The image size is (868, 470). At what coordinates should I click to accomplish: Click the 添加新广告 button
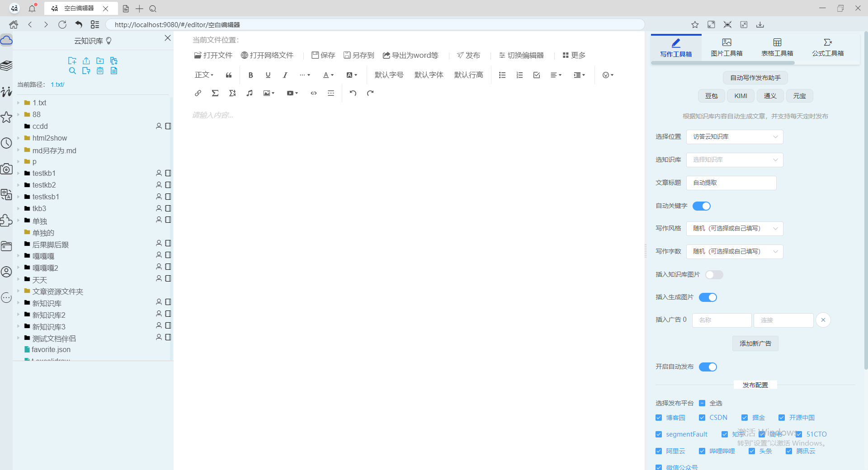click(x=755, y=343)
